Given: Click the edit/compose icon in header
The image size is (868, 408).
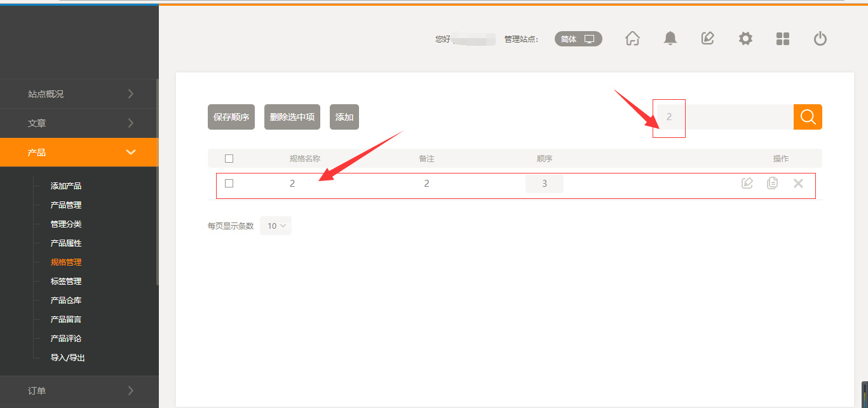Looking at the screenshot, I should 707,39.
